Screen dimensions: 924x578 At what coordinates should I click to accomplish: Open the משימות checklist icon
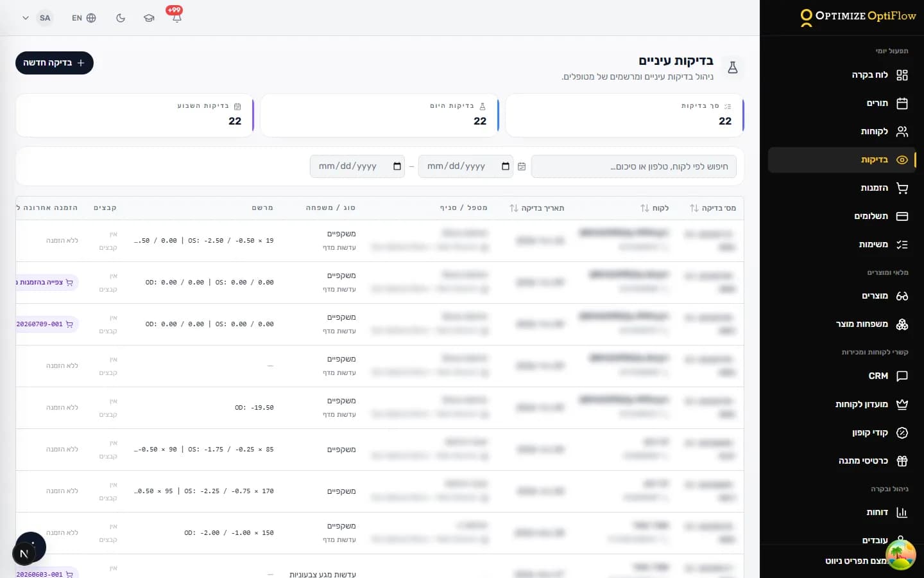click(902, 245)
